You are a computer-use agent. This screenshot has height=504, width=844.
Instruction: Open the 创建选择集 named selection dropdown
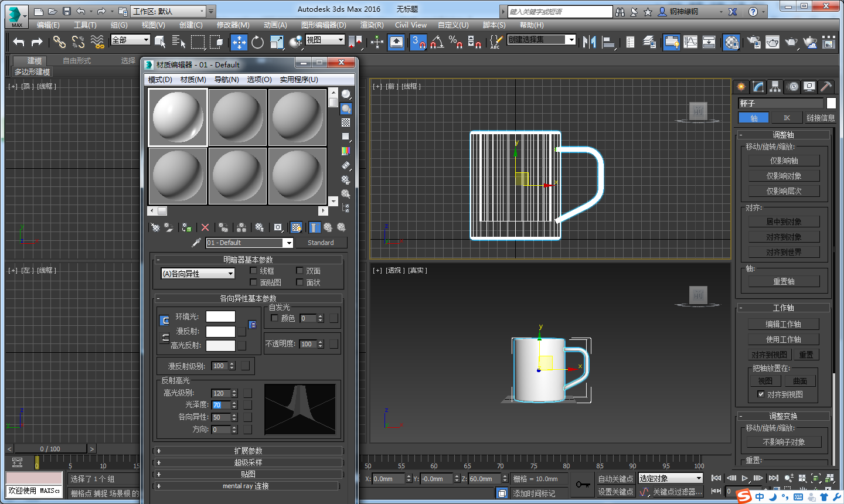(x=542, y=39)
